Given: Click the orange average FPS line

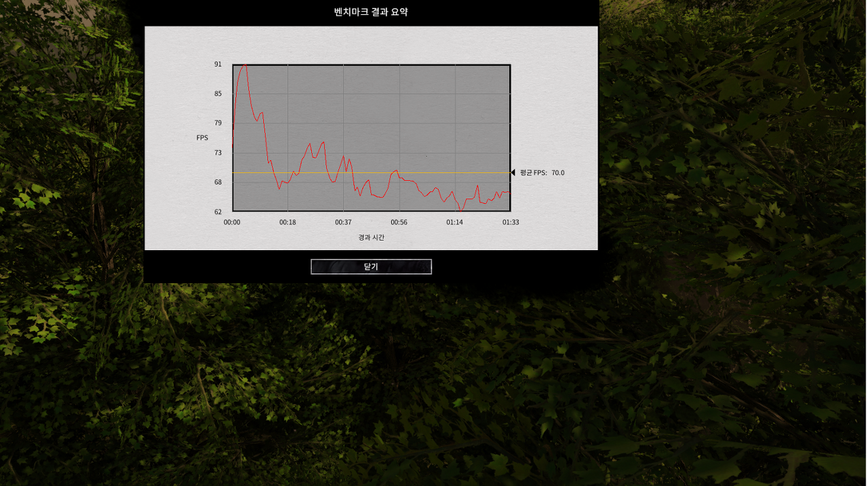Looking at the screenshot, I should [x=371, y=173].
